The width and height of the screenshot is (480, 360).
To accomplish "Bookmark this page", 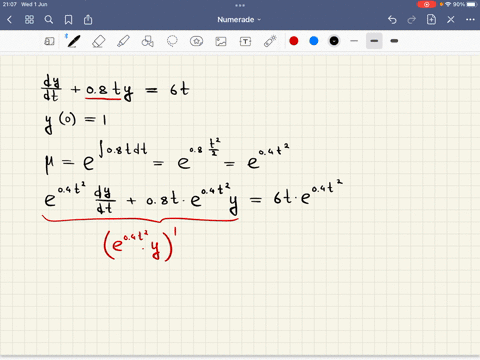I will [68, 20].
